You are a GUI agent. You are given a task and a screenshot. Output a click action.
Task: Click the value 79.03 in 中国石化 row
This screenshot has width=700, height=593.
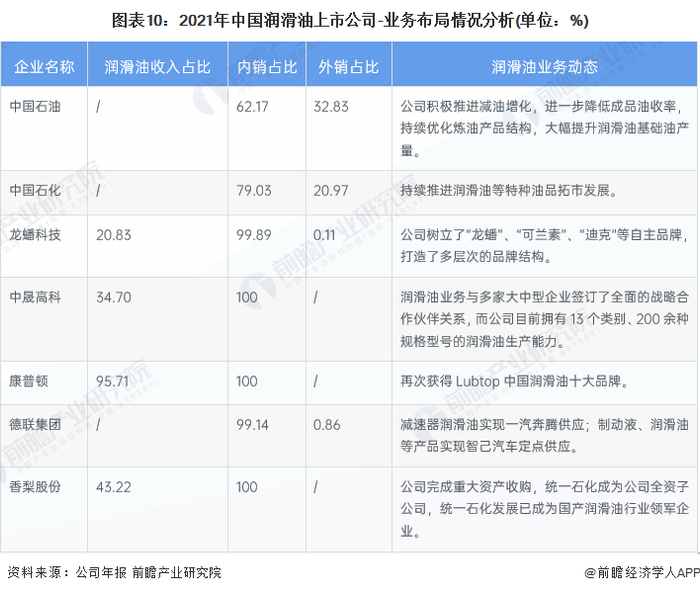[x=254, y=191]
